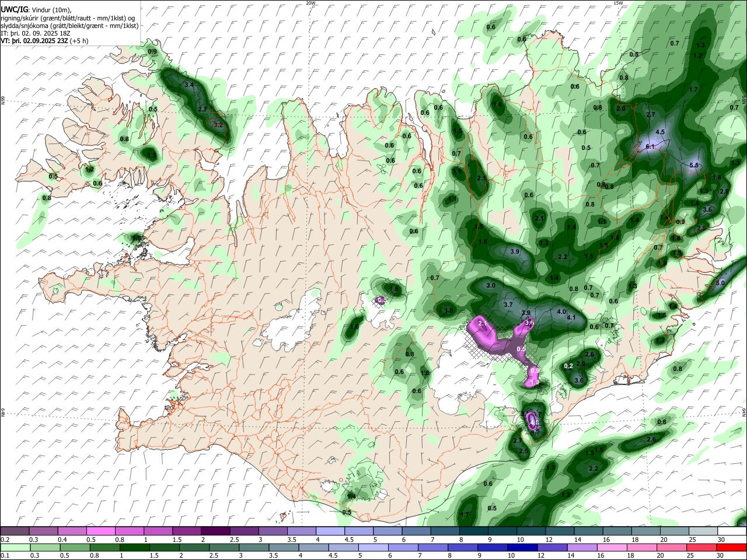
Task: Click the '15W' longitude label
Action: point(618,3)
